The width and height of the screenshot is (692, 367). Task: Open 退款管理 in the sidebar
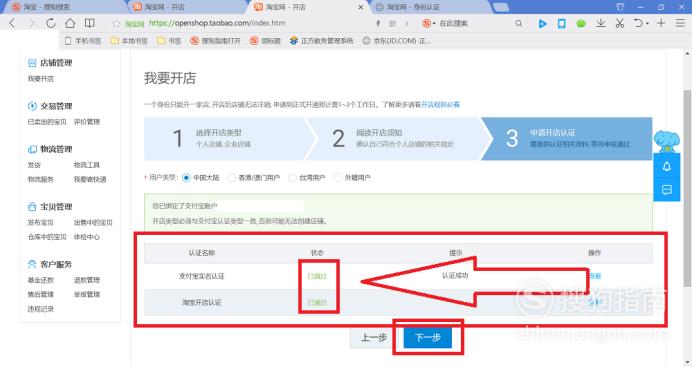pos(87,280)
